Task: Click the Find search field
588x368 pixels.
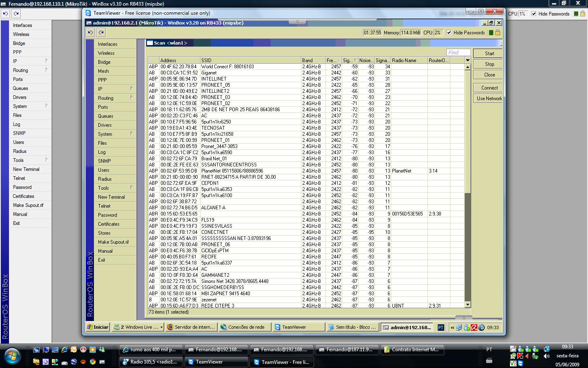Action: click(458, 53)
